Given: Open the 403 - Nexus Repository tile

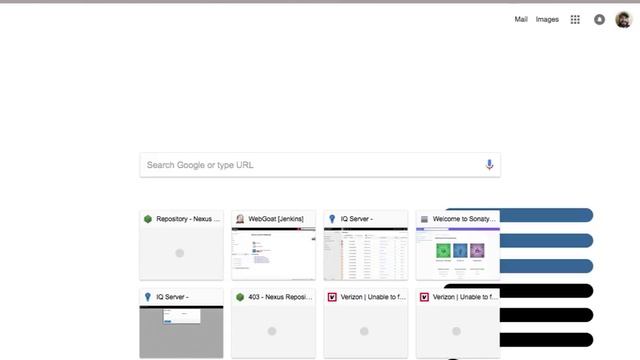Looking at the screenshot, I should point(273,323).
